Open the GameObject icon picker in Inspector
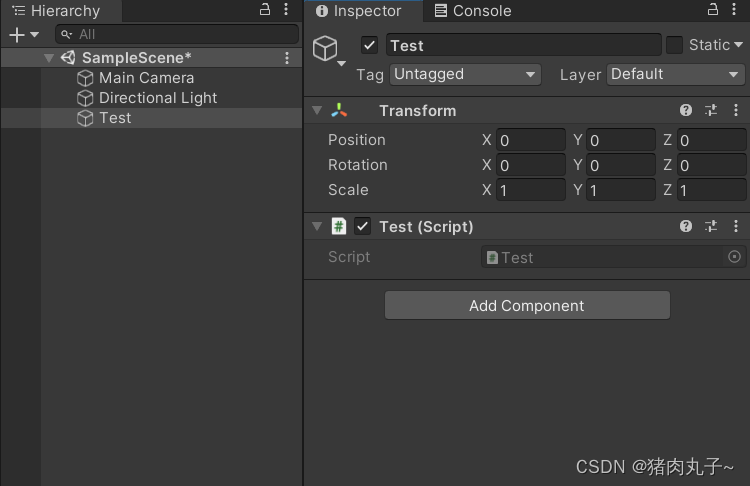 (x=328, y=50)
